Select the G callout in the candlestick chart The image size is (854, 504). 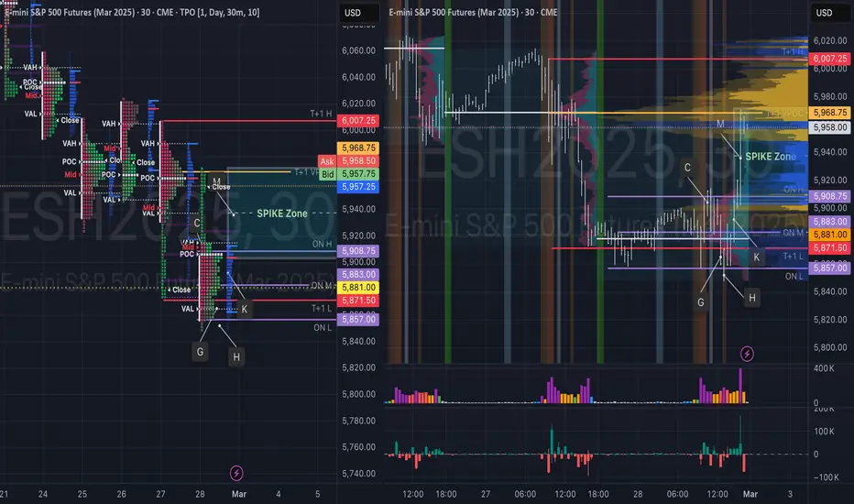[x=700, y=301]
